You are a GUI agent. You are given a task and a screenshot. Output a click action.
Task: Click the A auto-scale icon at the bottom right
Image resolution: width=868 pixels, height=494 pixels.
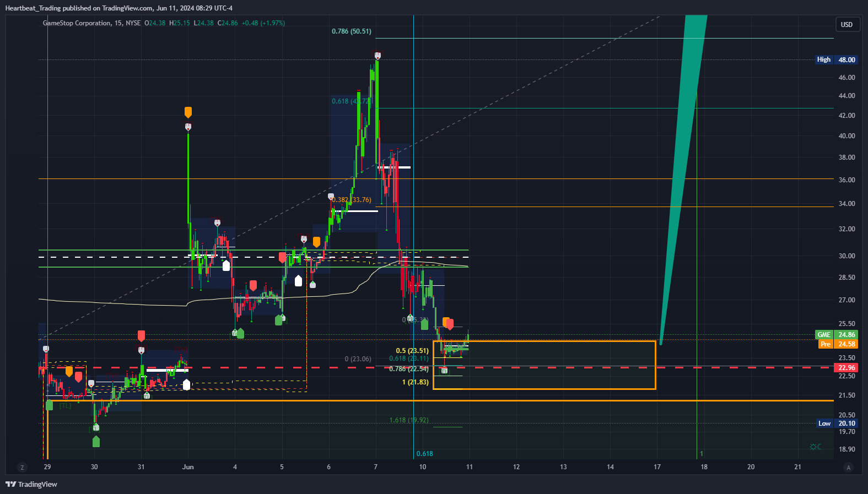849,468
